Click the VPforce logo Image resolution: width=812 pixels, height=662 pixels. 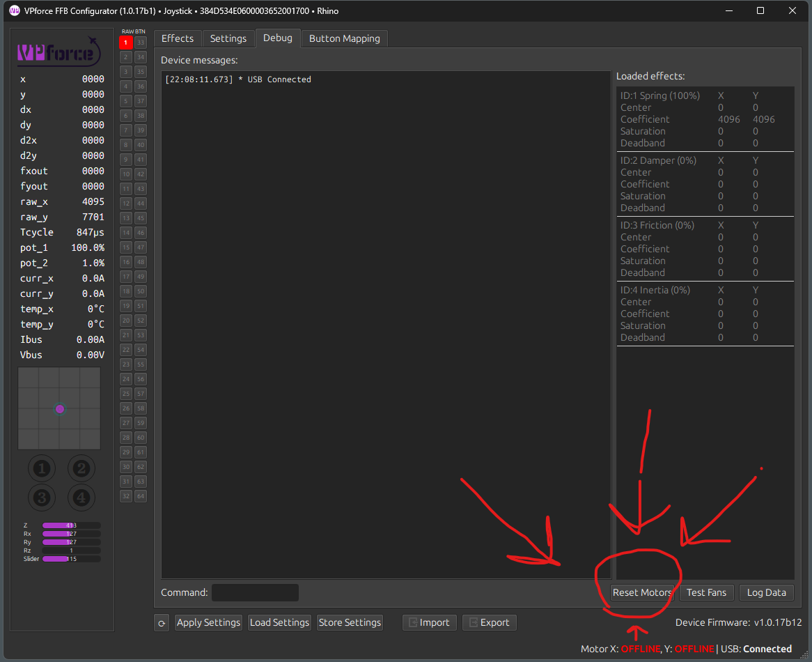58,52
